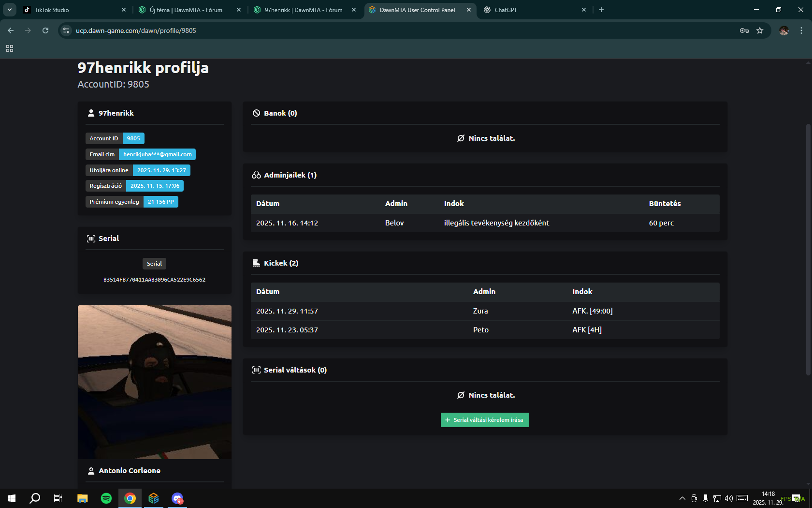
Task: Open Chrome's three-dot menu
Action: coord(801,30)
